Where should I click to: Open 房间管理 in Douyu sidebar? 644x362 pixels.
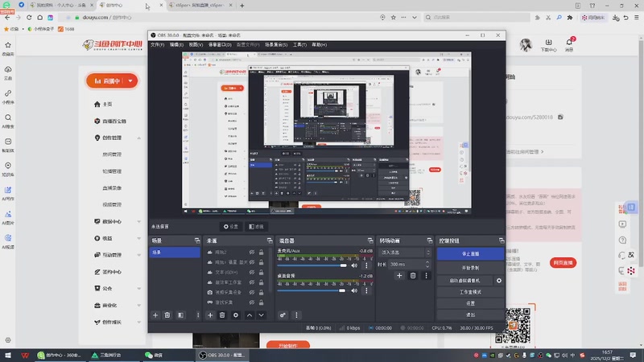(x=112, y=154)
